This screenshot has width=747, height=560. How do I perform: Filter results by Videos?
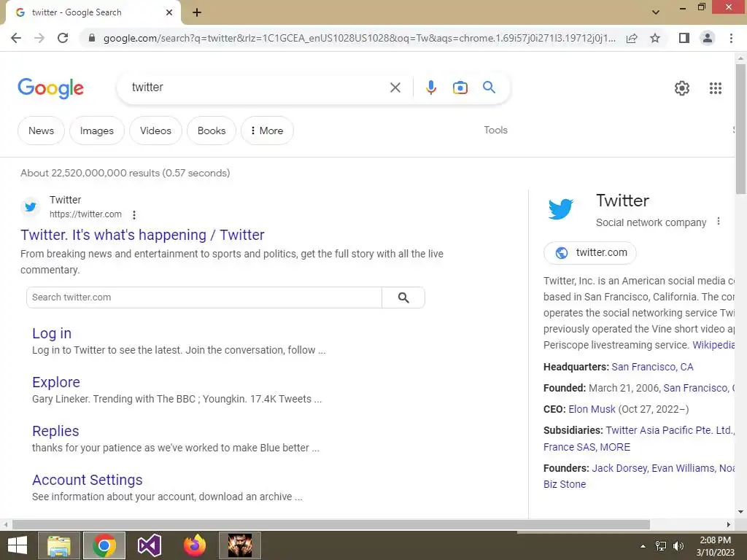coord(155,131)
